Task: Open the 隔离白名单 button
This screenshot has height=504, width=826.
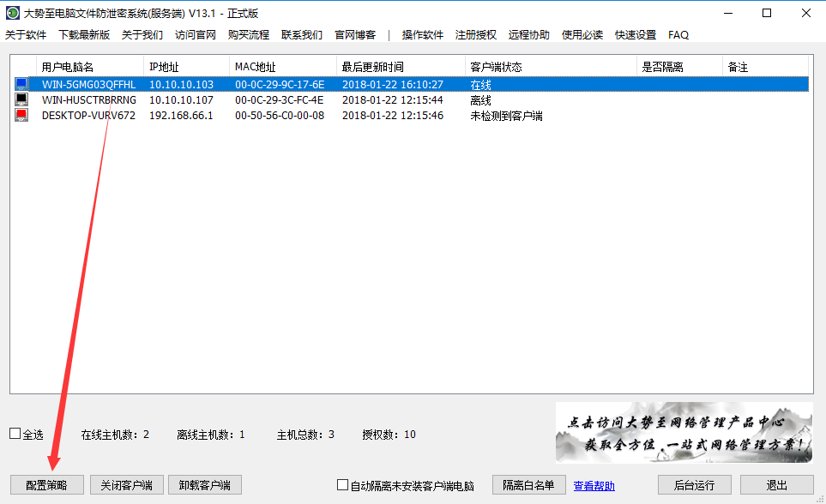Action: (x=528, y=485)
